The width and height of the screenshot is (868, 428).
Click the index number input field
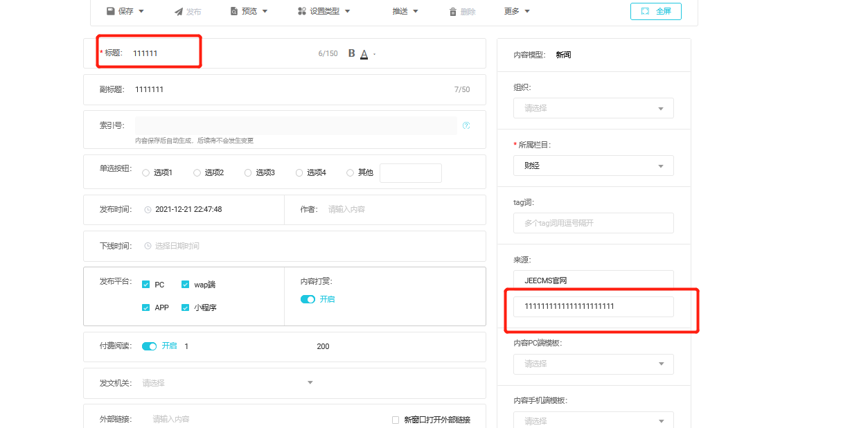pos(296,125)
